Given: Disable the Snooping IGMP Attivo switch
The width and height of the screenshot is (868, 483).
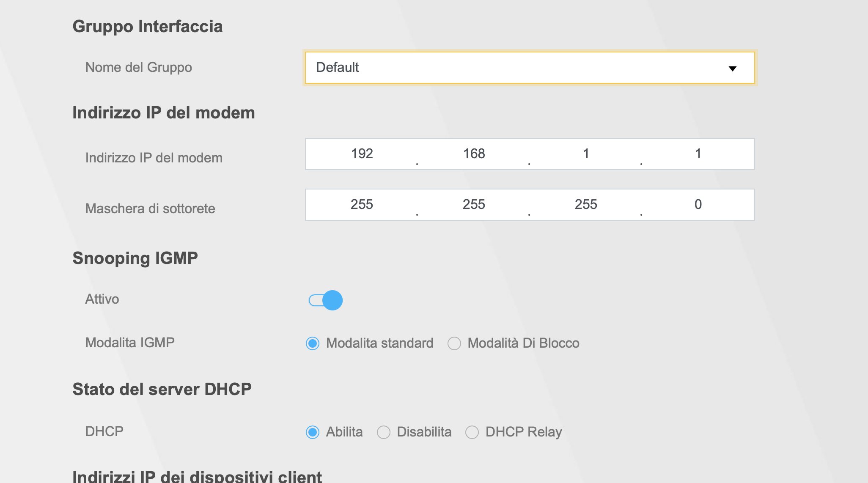Looking at the screenshot, I should pyautogui.click(x=326, y=300).
